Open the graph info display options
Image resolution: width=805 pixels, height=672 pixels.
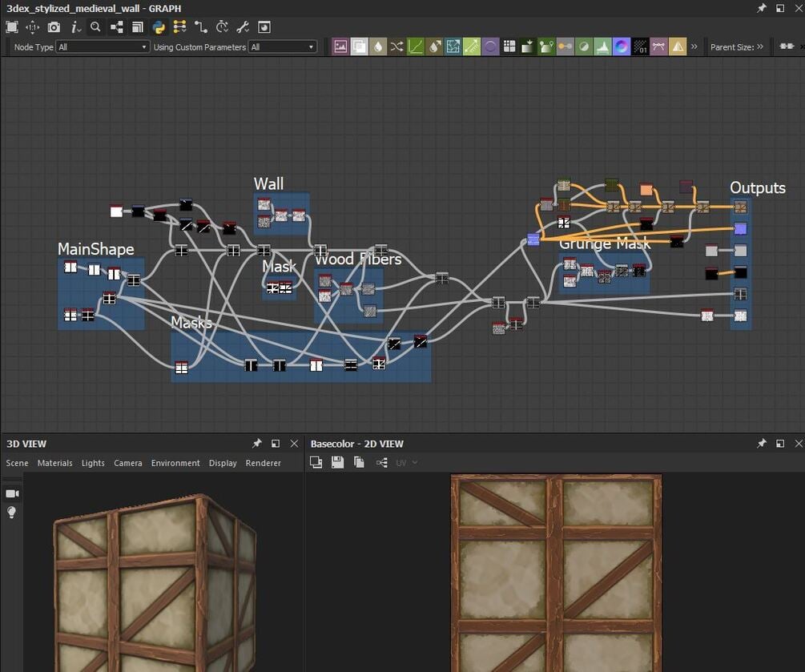(75, 27)
